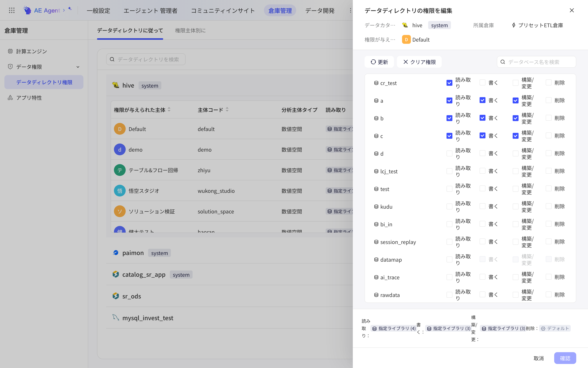Click the 指定ライブラリ (3) write tag
The width and height of the screenshot is (588, 368).
point(449,328)
